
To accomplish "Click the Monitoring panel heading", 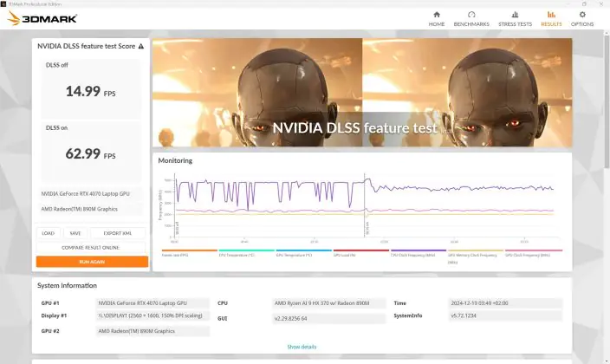I will click(175, 160).
